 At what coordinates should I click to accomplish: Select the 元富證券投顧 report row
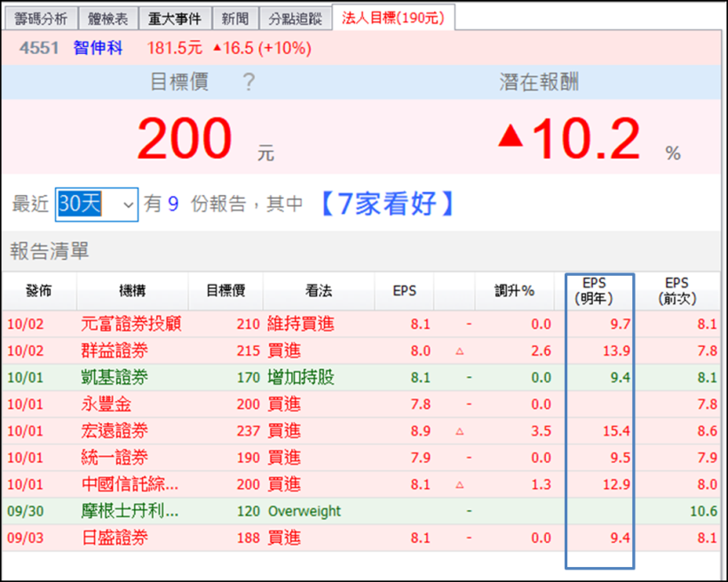pos(361,324)
